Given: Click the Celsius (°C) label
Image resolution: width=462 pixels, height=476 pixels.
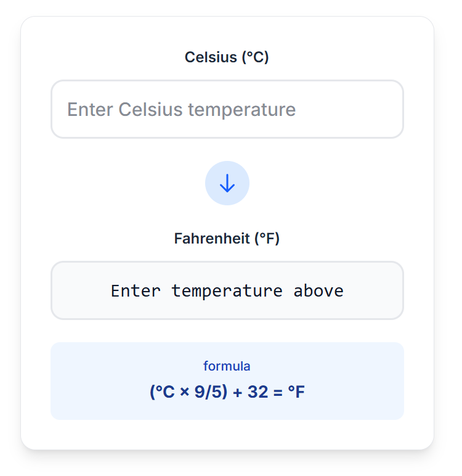Looking at the screenshot, I should pos(227,57).
